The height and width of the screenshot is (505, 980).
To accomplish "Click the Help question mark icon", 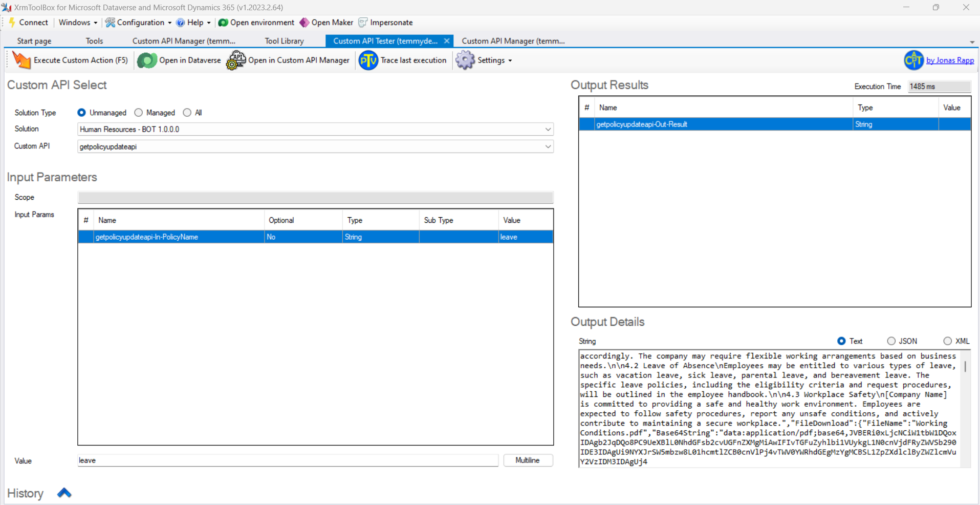I will tap(180, 23).
